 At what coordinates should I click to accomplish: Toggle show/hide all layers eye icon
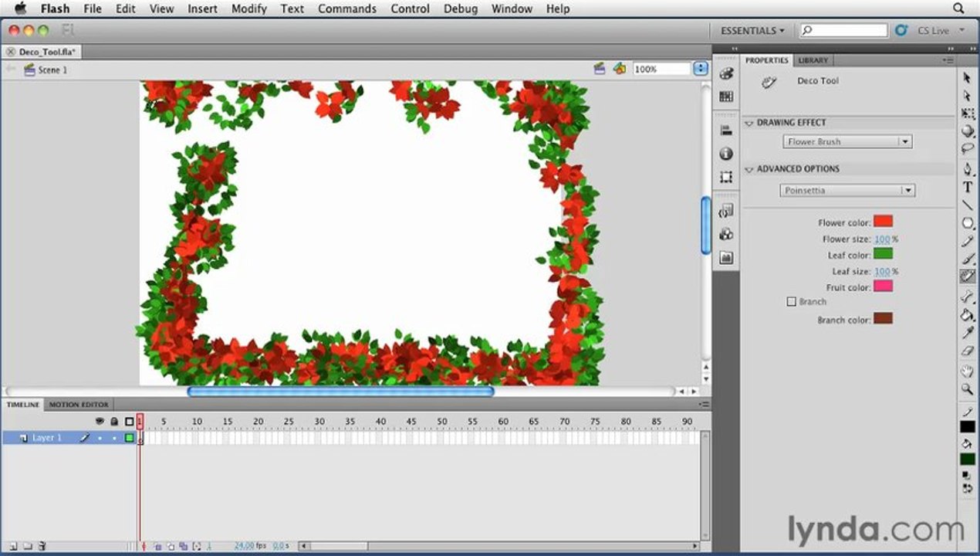(100, 422)
